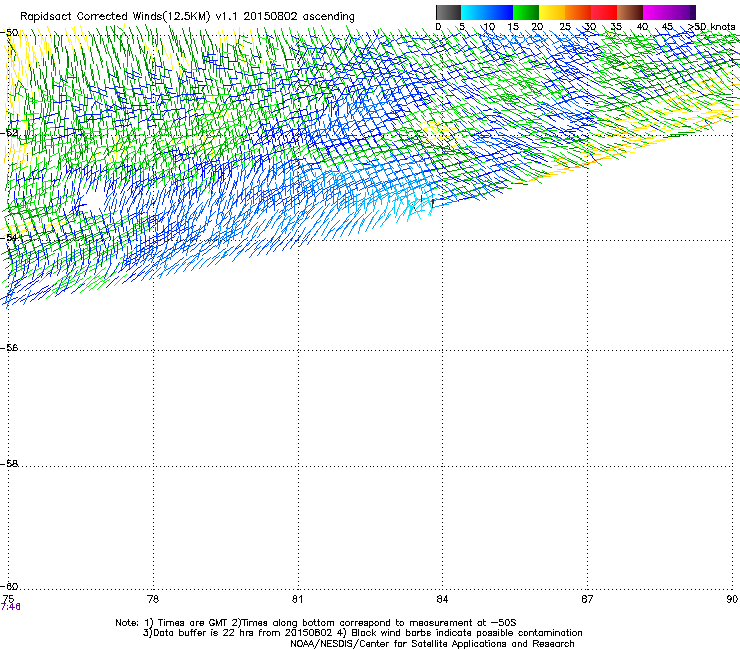This screenshot has height=650, width=740.
Task: Click the green 15-20 knots legend segment
Action: [x=526, y=12]
